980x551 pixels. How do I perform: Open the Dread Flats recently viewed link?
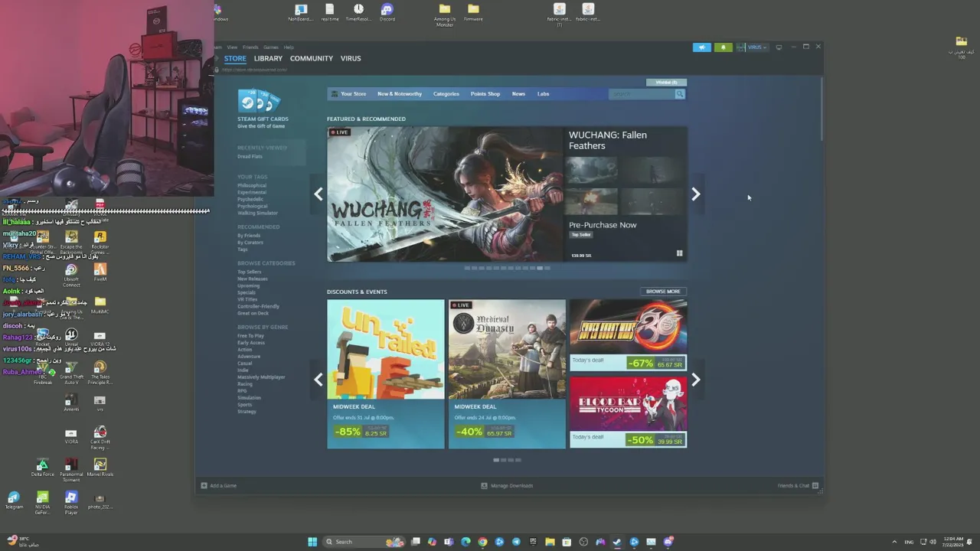[x=250, y=157]
